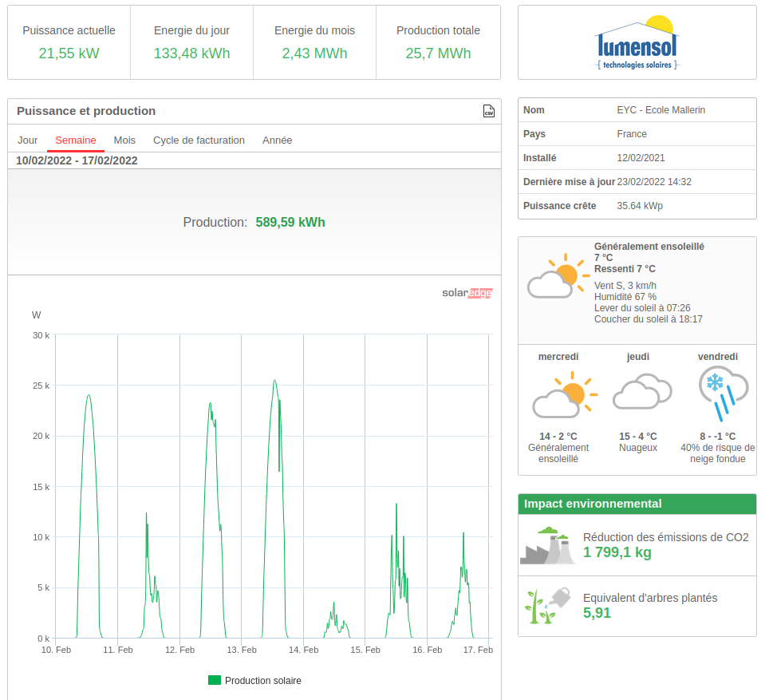
Task: Click the Puissance et production heading
Action: coord(86,111)
